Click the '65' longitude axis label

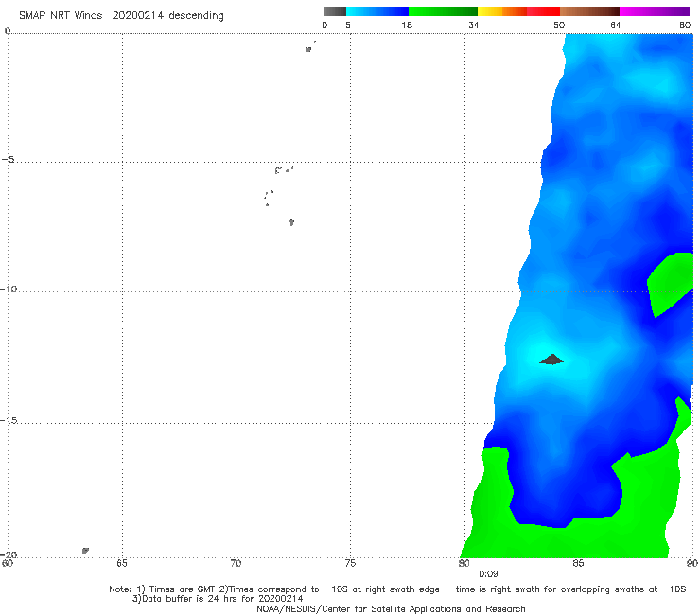click(121, 563)
